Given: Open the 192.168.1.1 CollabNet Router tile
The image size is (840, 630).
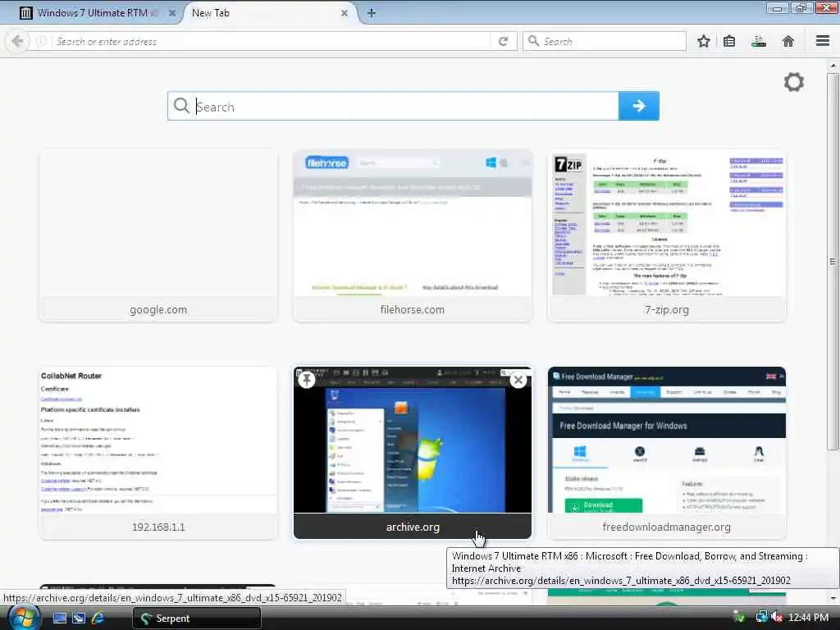Looking at the screenshot, I should (158, 453).
